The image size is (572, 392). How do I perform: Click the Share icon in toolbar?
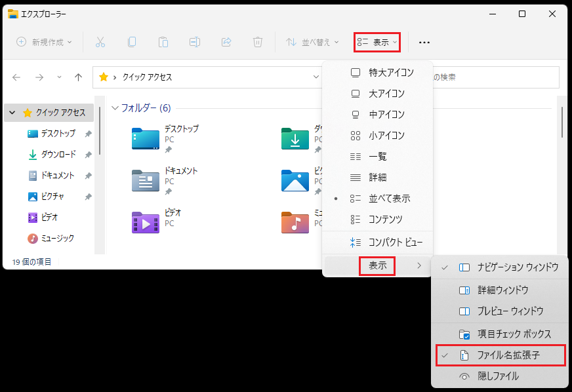coord(226,42)
